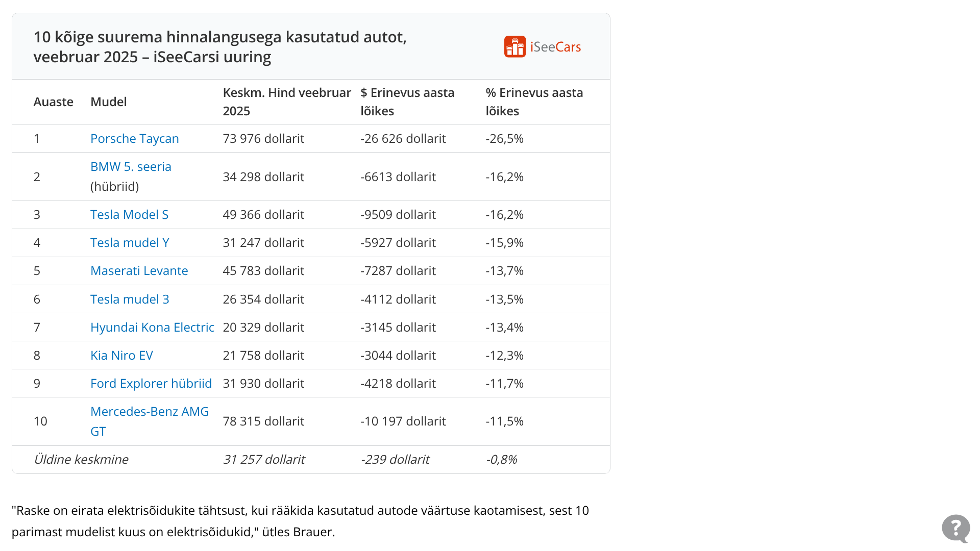Open the Tesla mudel 3 link

tap(130, 299)
